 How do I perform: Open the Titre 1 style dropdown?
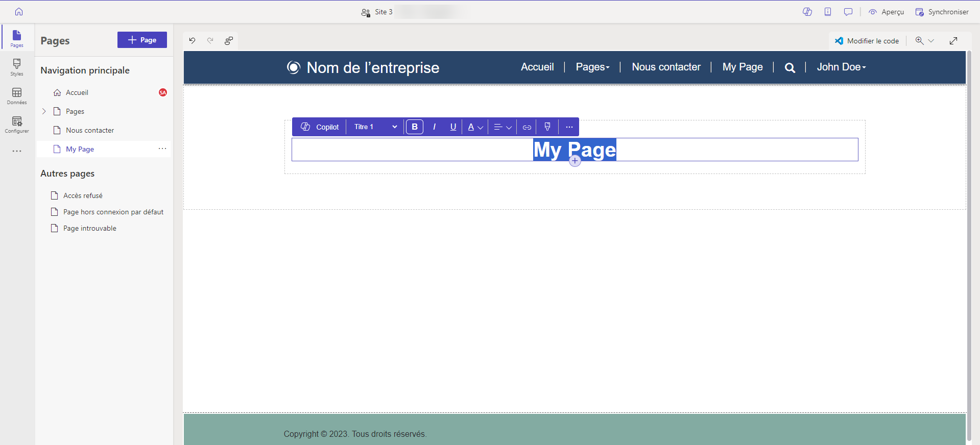tap(376, 127)
